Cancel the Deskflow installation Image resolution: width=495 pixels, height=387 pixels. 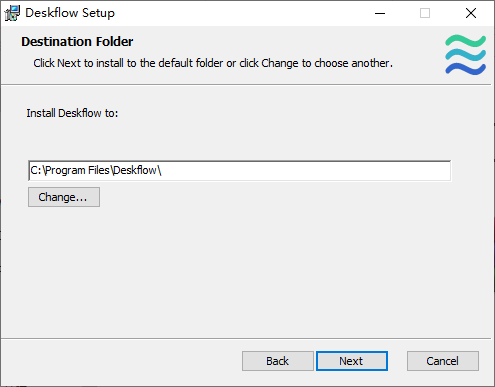pyautogui.click(x=443, y=361)
